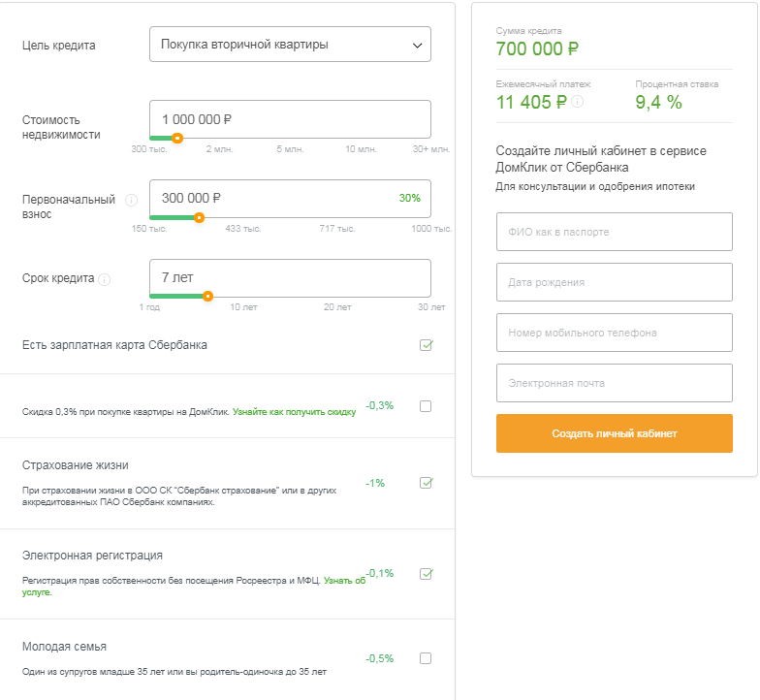Image resolution: width=760 pixels, height=700 pixels.
Task: Uncheck the Страхование жизни checkbox
Action: point(426,483)
